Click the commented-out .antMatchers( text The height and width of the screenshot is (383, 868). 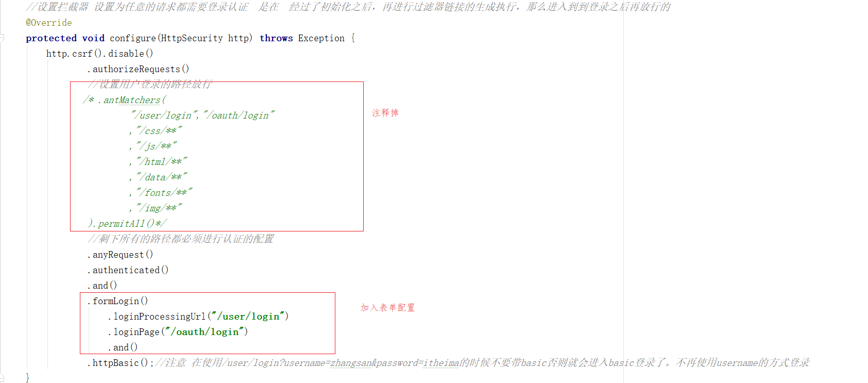131,100
